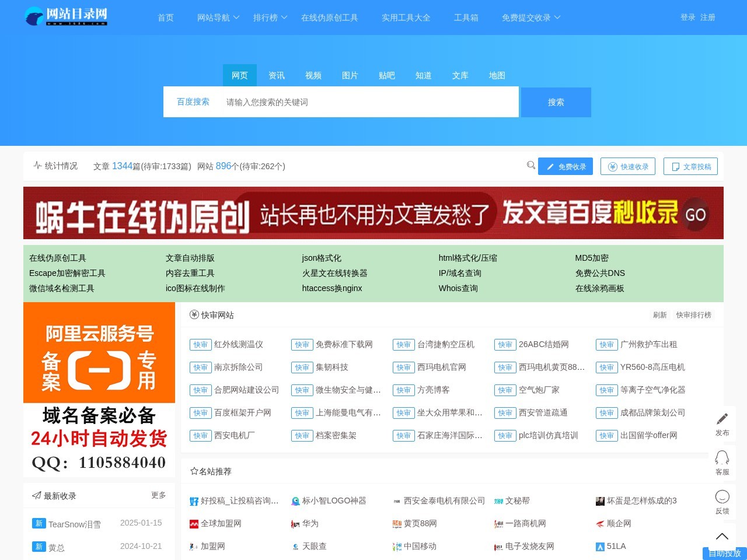Click the back-to-top arrow icon
The image size is (747, 560).
click(722, 536)
